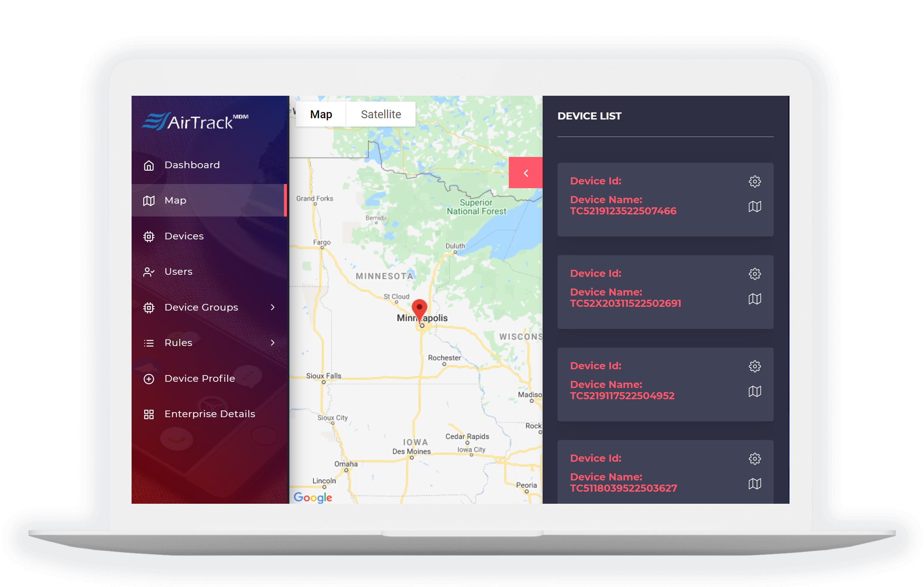Click the Device Profile plus icon
Screen dimensions: 924x587
pos(149,379)
